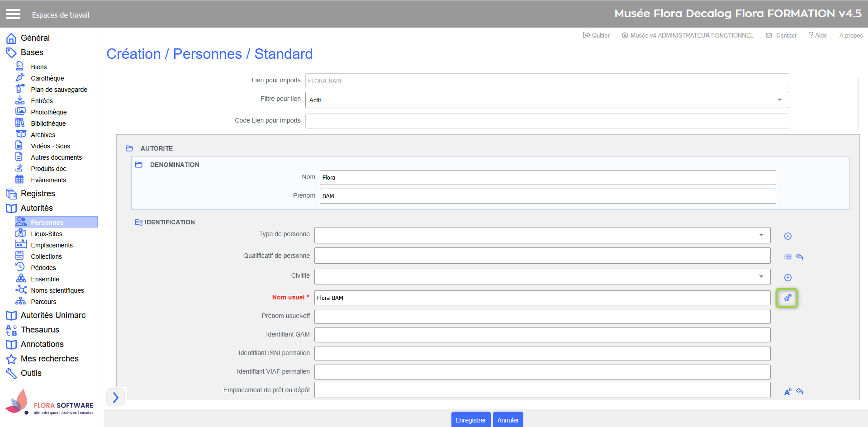Screen dimensions: 868x427
Task: Click the list icon beside Qualificatif de personne
Action: click(x=787, y=257)
